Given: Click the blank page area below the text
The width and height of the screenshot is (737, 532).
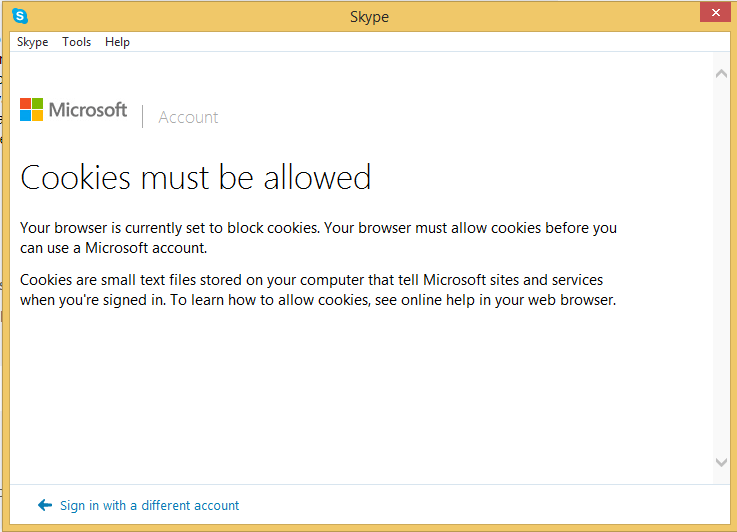Looking at the screenshot, I should click(360, 400).
